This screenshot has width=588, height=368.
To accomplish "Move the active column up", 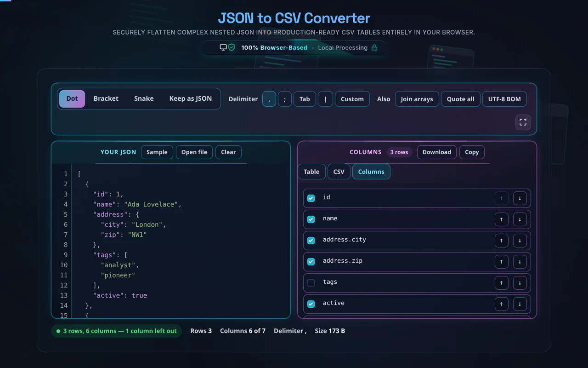I will 501,304.
